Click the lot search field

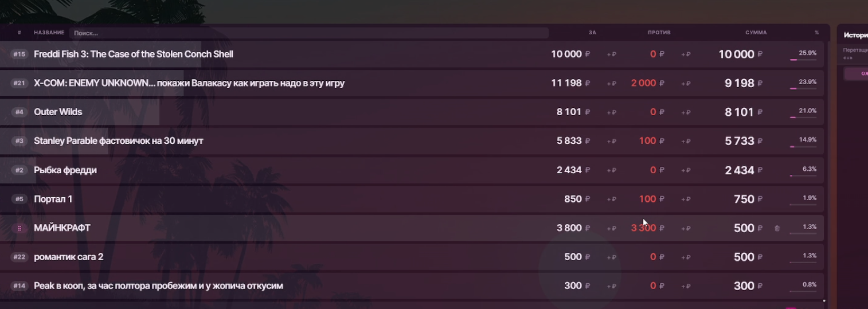coord(308,33)
